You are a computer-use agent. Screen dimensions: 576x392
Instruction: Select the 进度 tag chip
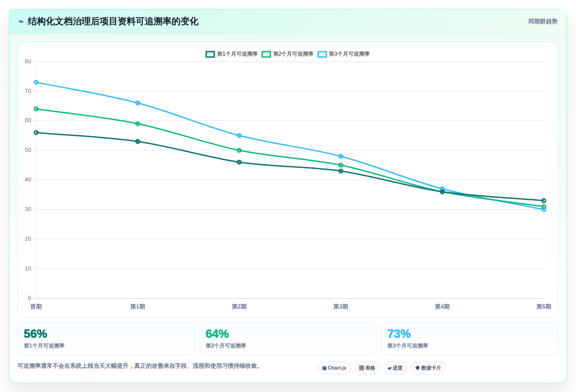pyautogui.click(x=395, y=368)
